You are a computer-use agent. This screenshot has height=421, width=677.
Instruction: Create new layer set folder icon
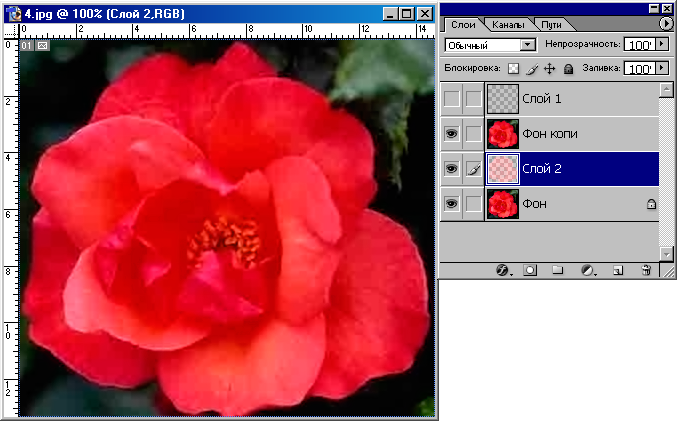557,270
